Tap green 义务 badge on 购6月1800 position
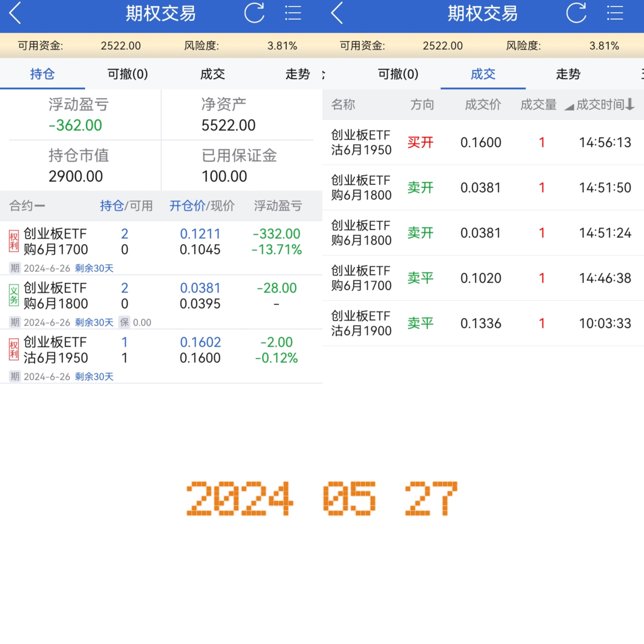The image size is (644, 644). 14,296
